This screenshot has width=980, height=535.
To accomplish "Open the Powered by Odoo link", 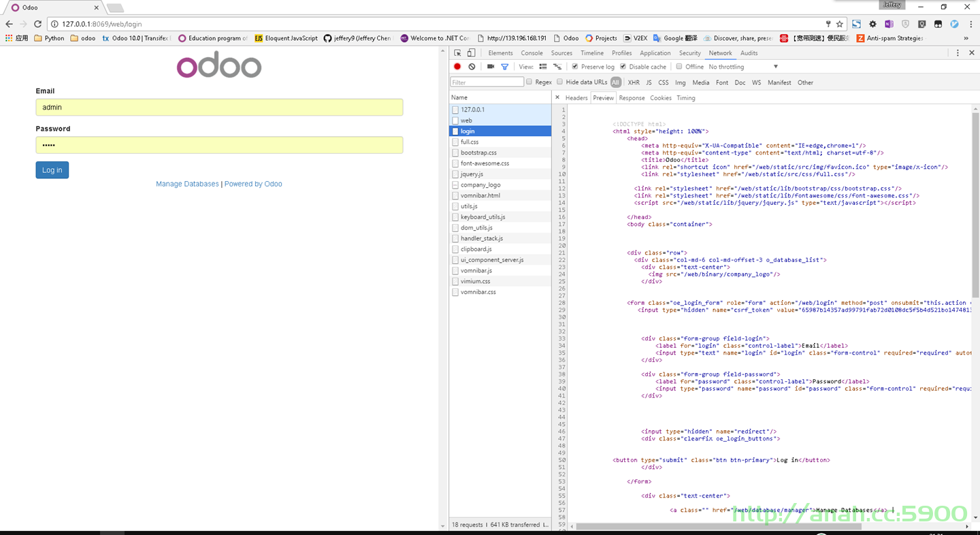I will click(x=253, y=184).
